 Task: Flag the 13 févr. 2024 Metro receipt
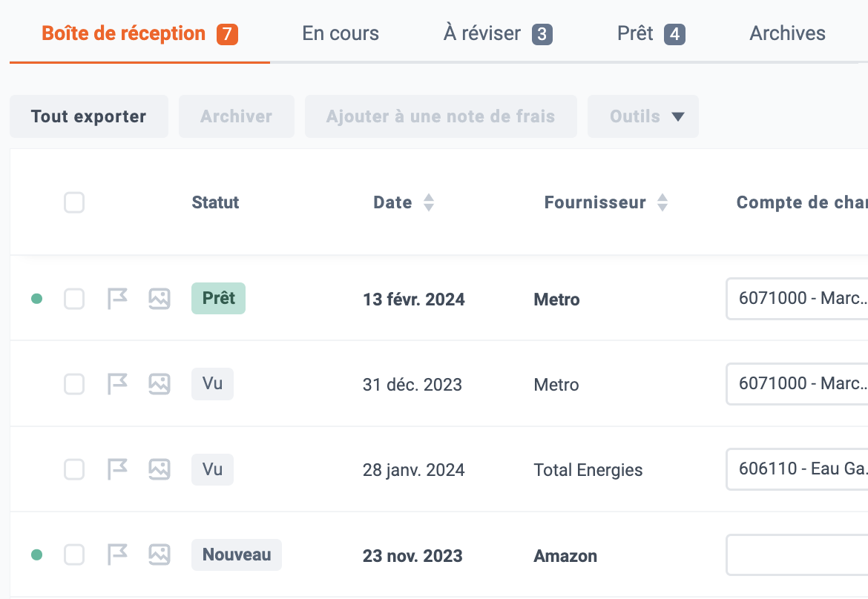click(117, 299)
